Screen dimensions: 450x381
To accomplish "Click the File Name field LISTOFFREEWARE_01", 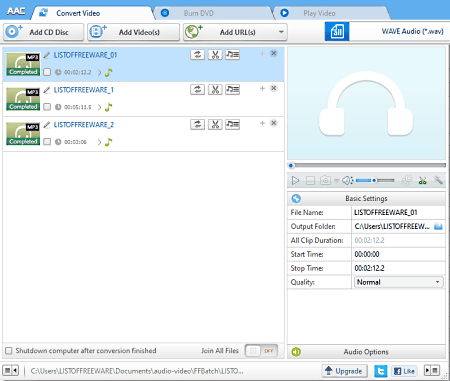I will tap(398, 212).
